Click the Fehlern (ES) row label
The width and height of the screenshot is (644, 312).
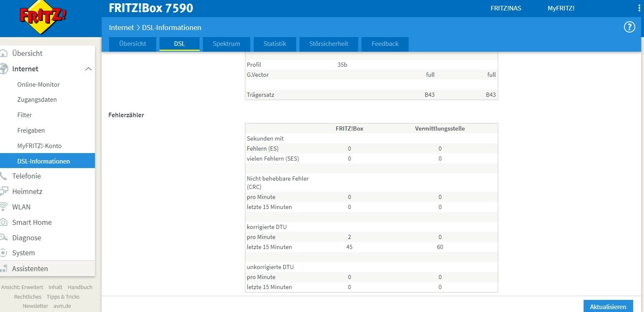click(263, 148)
